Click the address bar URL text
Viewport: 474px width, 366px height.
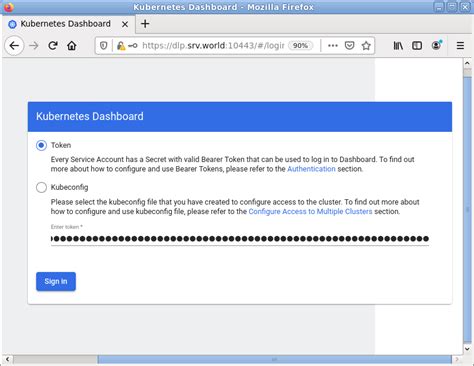coord(213,46)
